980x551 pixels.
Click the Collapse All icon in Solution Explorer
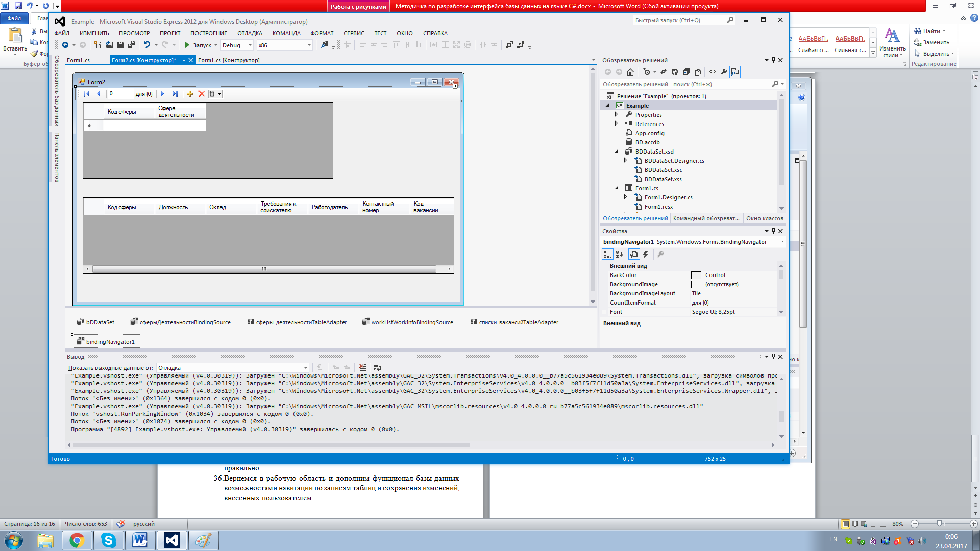click(686, 72)
